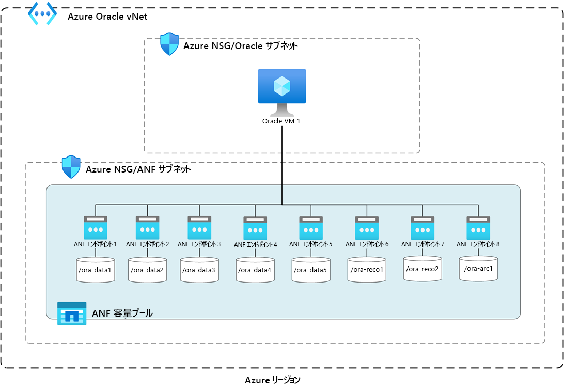Click the Azure リージョン caption

tap(273, 380)
